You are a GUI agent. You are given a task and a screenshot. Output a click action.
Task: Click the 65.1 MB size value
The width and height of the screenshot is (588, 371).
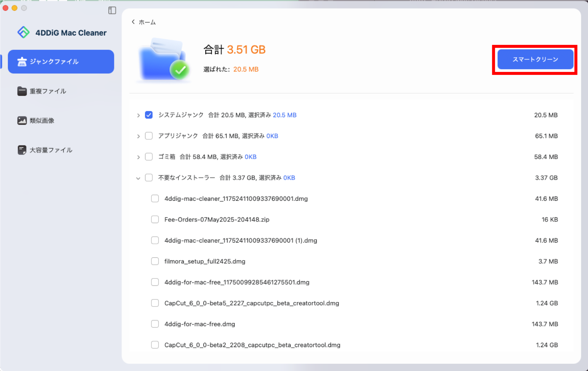tap(546, 136)
